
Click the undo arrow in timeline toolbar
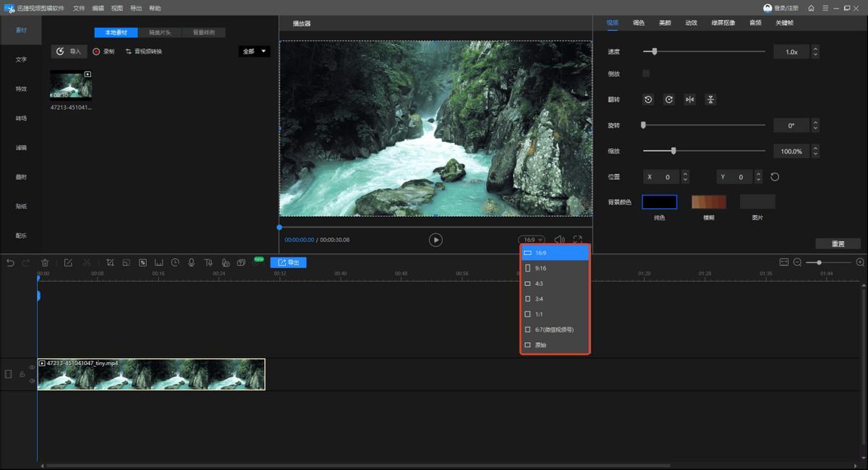[x=10, y=262]
